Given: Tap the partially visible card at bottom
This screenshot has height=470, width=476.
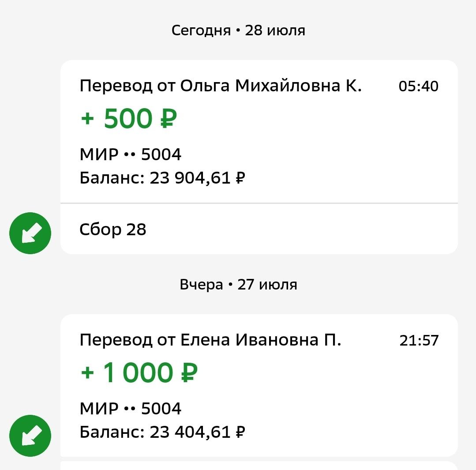Looking at the screenshot, I should point(259,466).
